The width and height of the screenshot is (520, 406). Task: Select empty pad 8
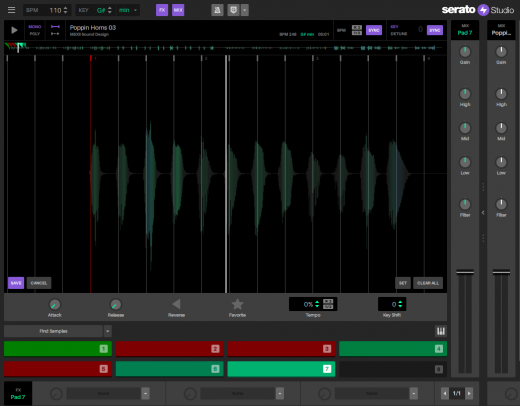(x=393, y=369)
